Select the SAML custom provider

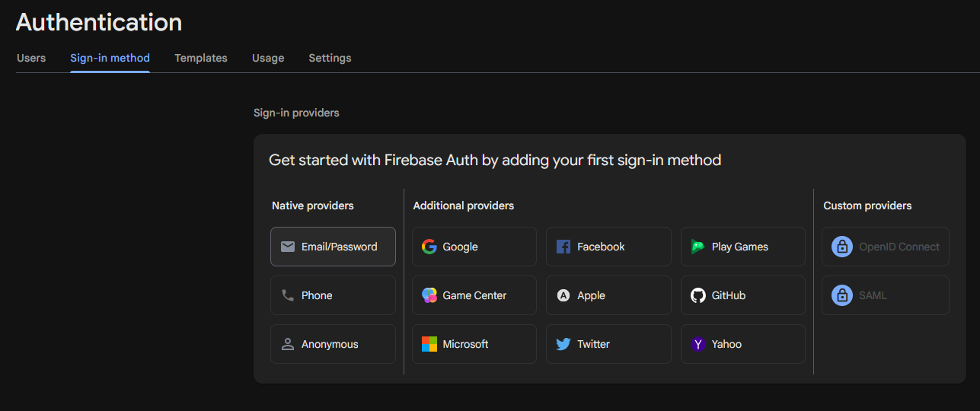click(886, 295)
